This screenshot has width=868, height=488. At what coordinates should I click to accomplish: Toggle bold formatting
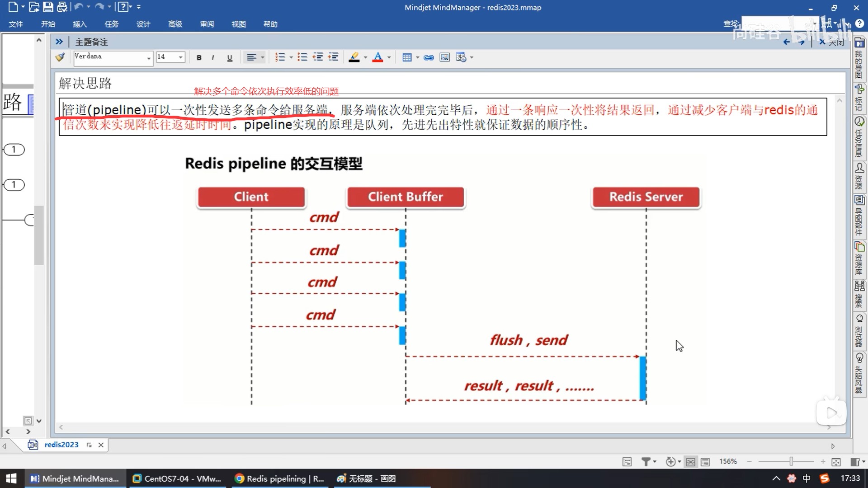[x=199, y=57]
